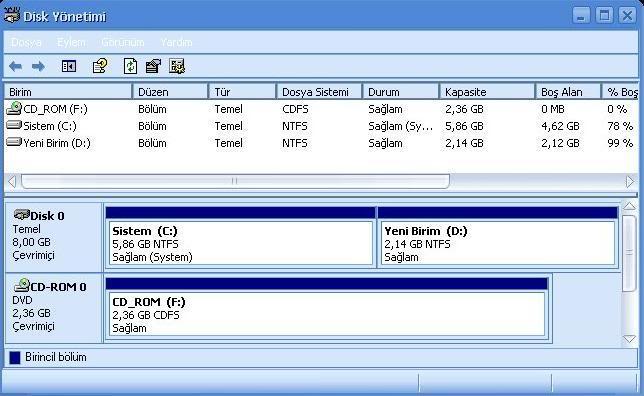Click the horizontal scrollbar left arrow
Image resolution: width=644 pixels, height=396 pixels.
pyautogui.click(x=12, y=181)
